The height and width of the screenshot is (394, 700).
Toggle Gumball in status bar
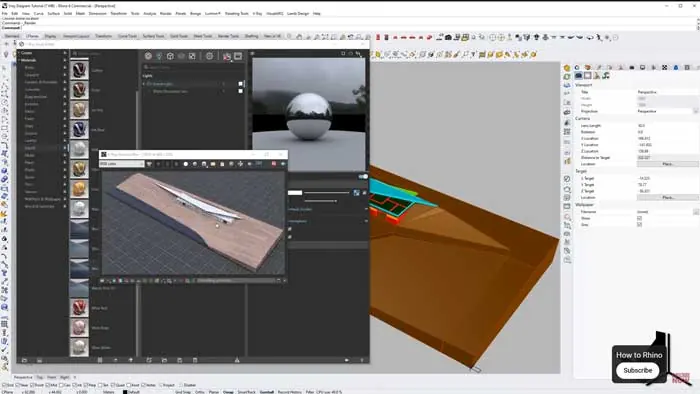pyautogui.click(x=267, y=392)
